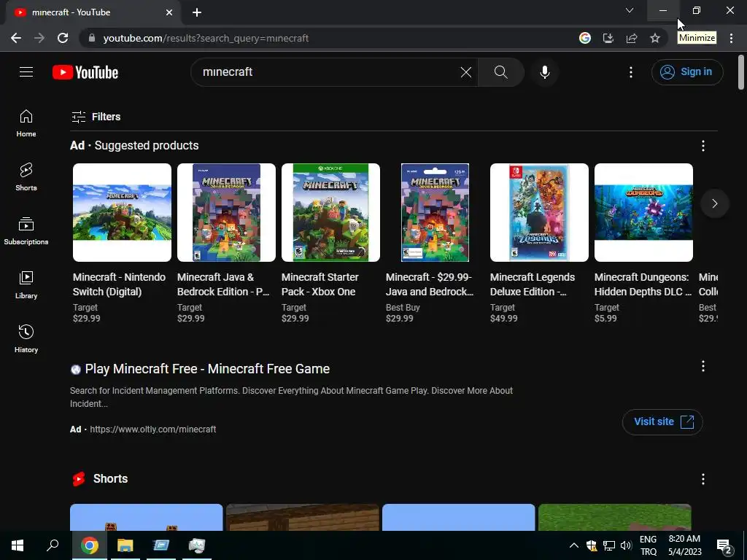Open Home in the sidebar
This screenshot has height=560, width=747.
pos(26,123)
